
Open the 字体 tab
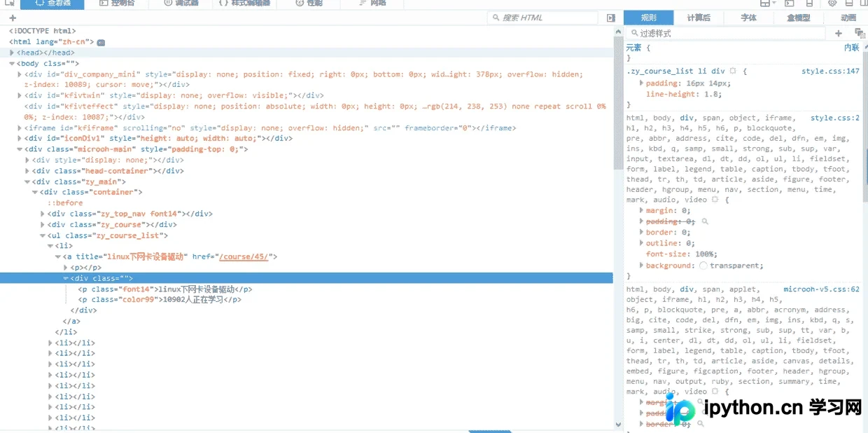coord(749,18)
